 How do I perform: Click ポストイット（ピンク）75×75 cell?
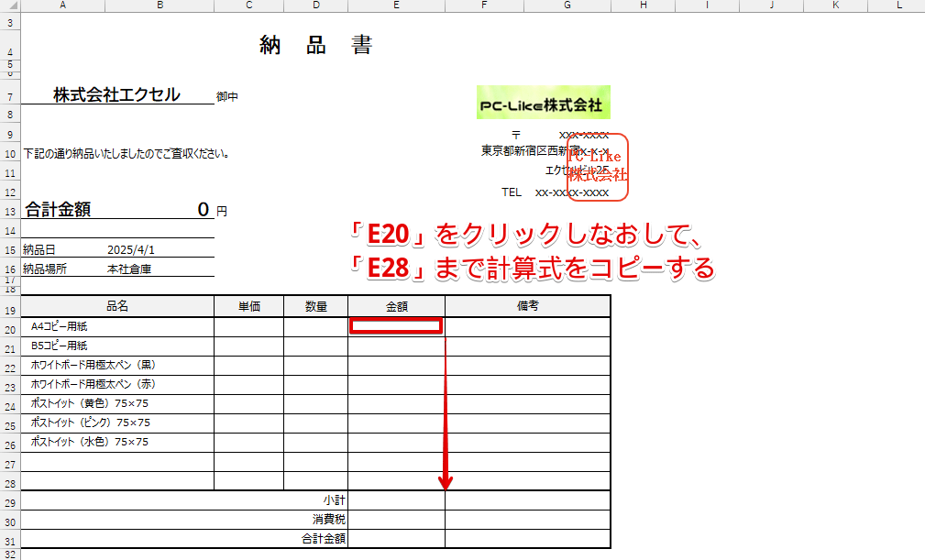tap(117, 423)
